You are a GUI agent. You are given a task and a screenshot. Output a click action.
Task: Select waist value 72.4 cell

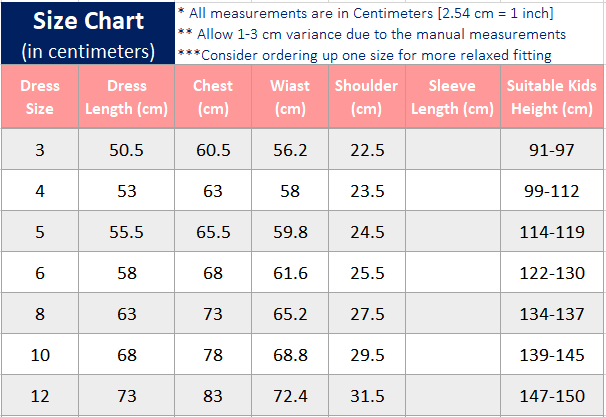[x=290, y=396]
